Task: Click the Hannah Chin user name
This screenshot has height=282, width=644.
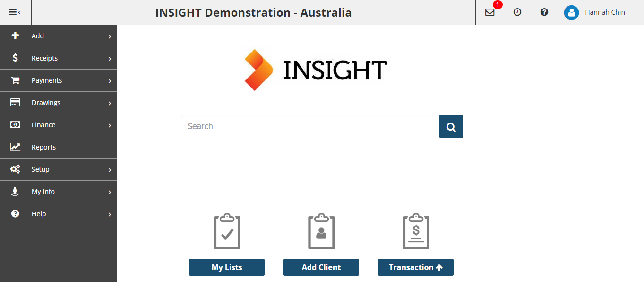Action: 605,13
